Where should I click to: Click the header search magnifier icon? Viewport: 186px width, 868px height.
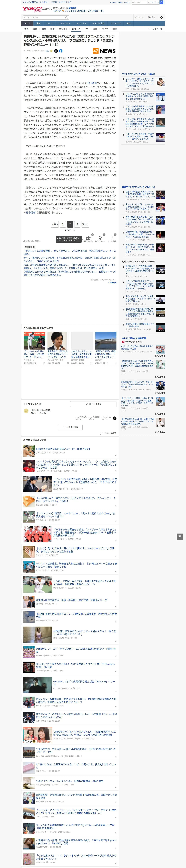pyautogui.click(x=161, y=2)
